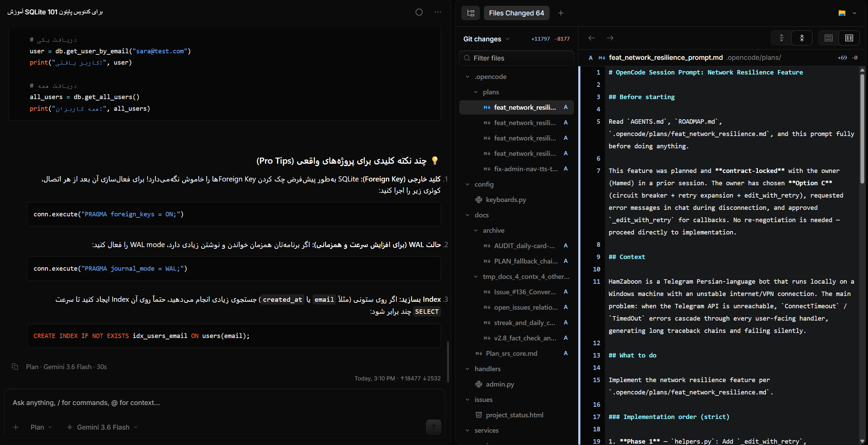Collapse the services folder
This screenshot has height=445, width=868.
point(468,430)
